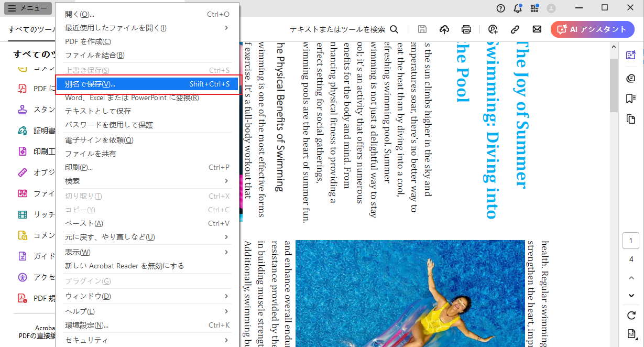Choose 印刷(P)... menu item
Image resolution: width=644 pixels, height=347 pixels.
(x=147, y=167)
